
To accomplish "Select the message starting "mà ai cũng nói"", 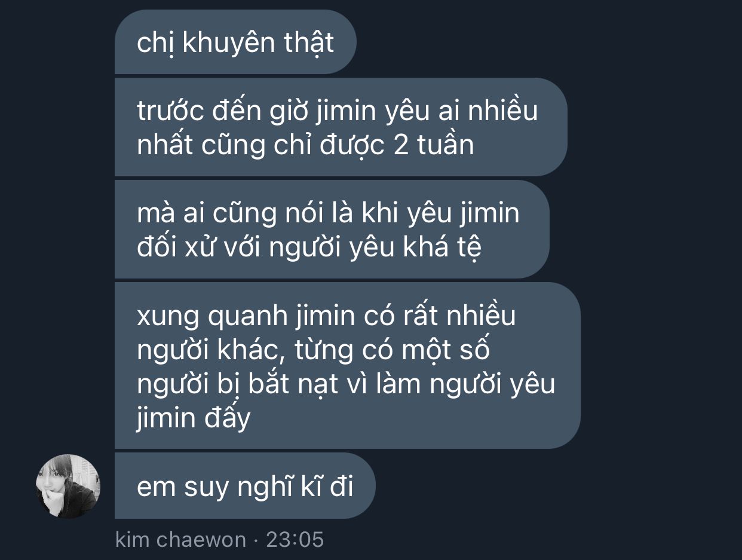I will pyautogui.click(x=332, y=229).
